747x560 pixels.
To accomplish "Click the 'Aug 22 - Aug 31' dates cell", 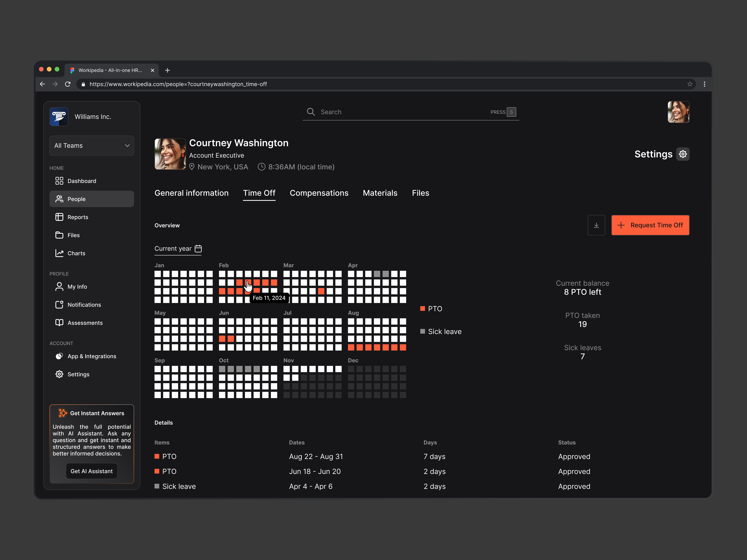I will [316, 457].
